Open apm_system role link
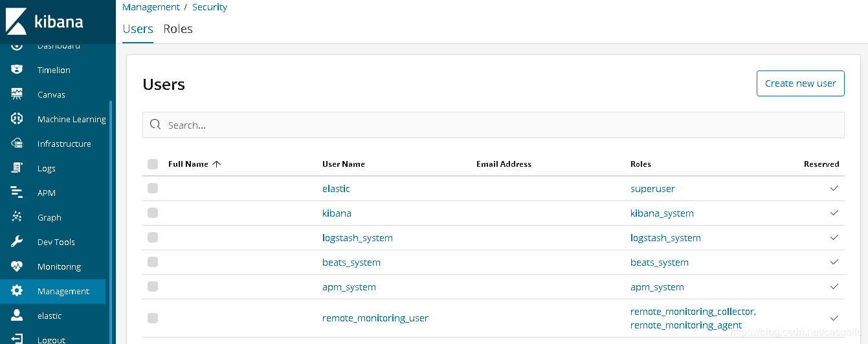Viewport: 868px width, 344px height. pos(657,287)
